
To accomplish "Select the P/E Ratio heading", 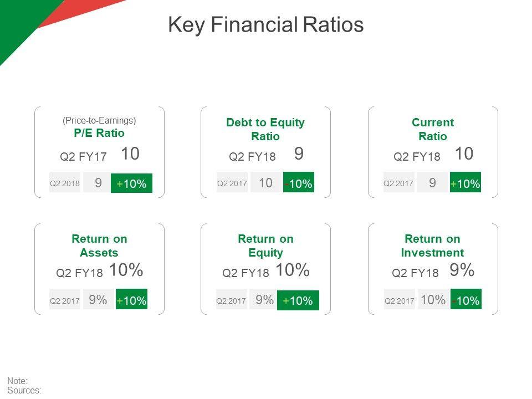I will (99, 133).
